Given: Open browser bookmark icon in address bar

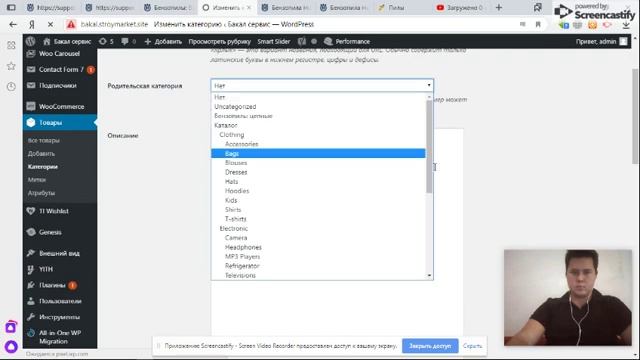Looking at the screenshot, I should pos(538,24).
